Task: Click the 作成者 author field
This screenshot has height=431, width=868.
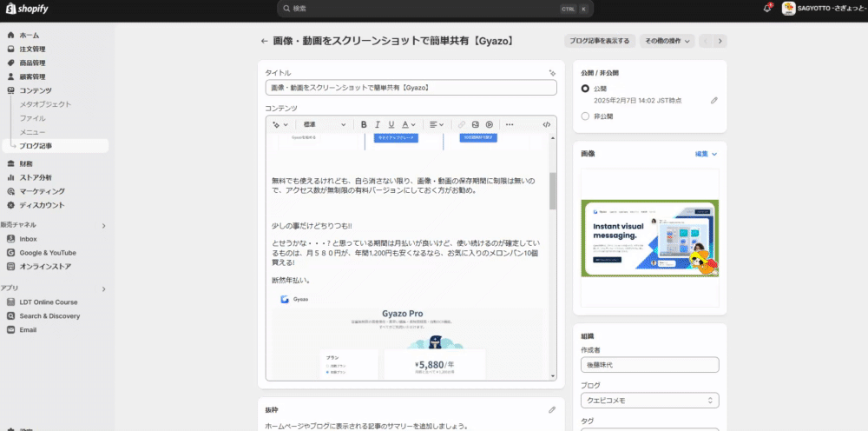Action: coord(650,365)
